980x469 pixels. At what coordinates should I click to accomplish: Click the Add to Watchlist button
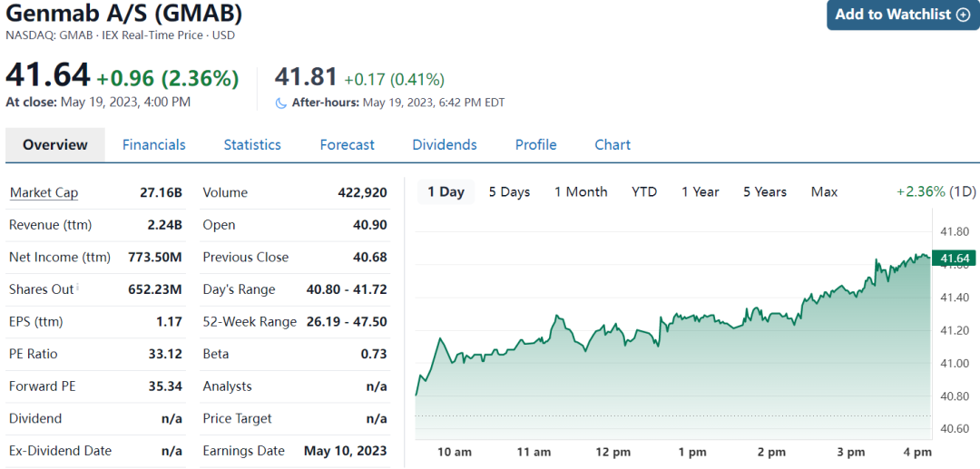pos(902,15)
